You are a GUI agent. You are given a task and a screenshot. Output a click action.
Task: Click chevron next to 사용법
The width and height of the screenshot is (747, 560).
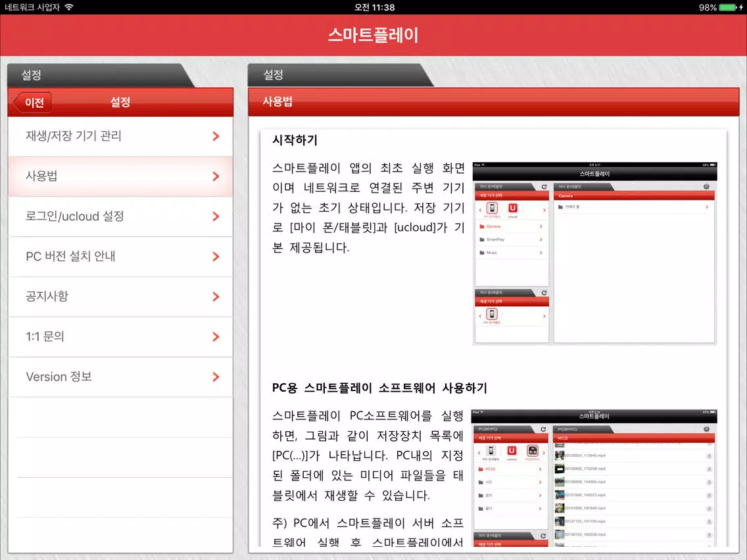[216, 176]
